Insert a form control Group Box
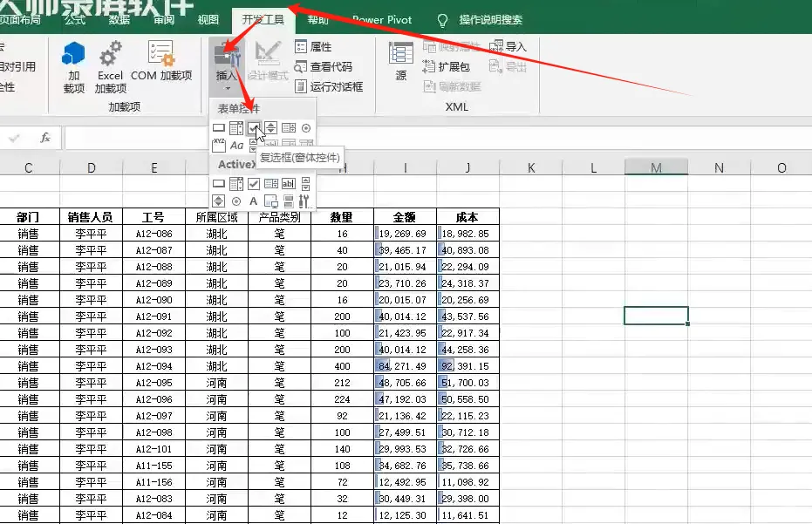This screenshot has height=524, width=812. pos(219,145)
